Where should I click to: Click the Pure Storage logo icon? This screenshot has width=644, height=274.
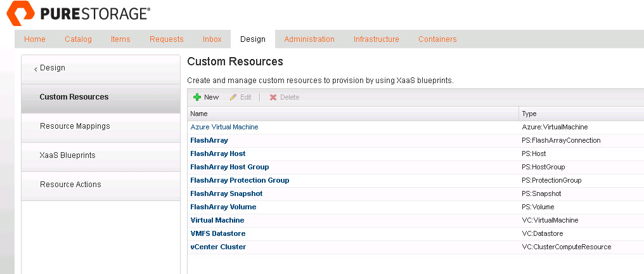20,13
